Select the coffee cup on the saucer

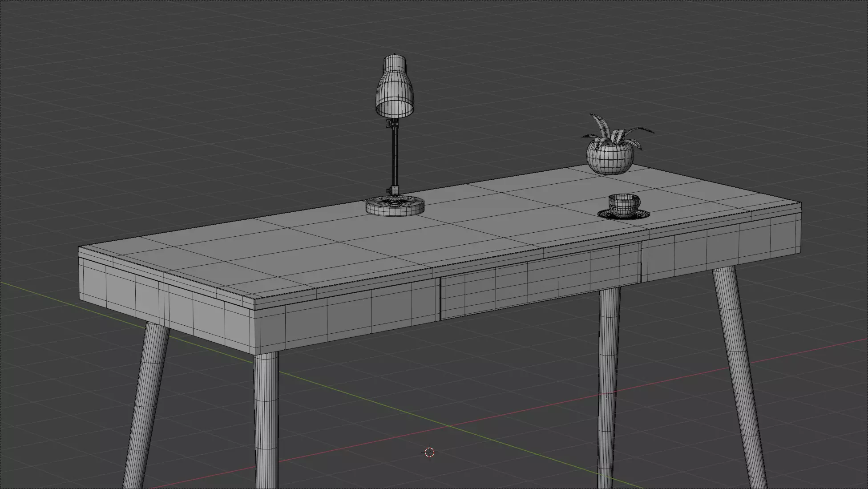click(x=625, y=206)
